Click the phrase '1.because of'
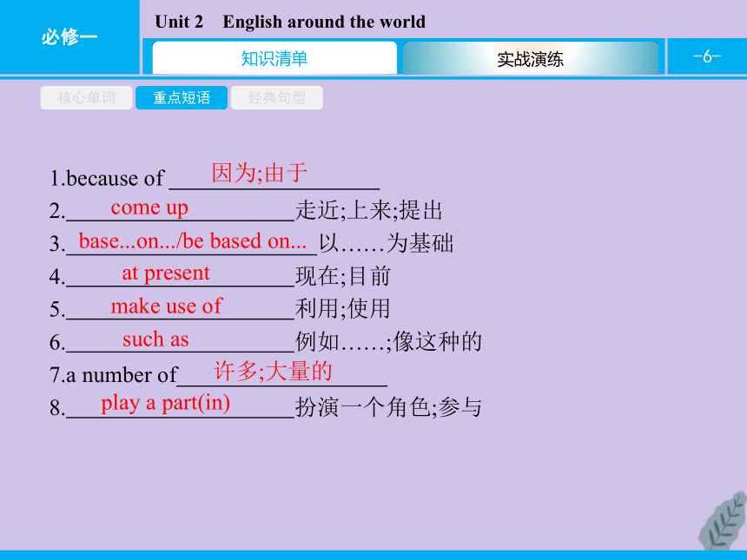Image resolution: width=747 pixels, height=560 pixels. coord(107,179)
